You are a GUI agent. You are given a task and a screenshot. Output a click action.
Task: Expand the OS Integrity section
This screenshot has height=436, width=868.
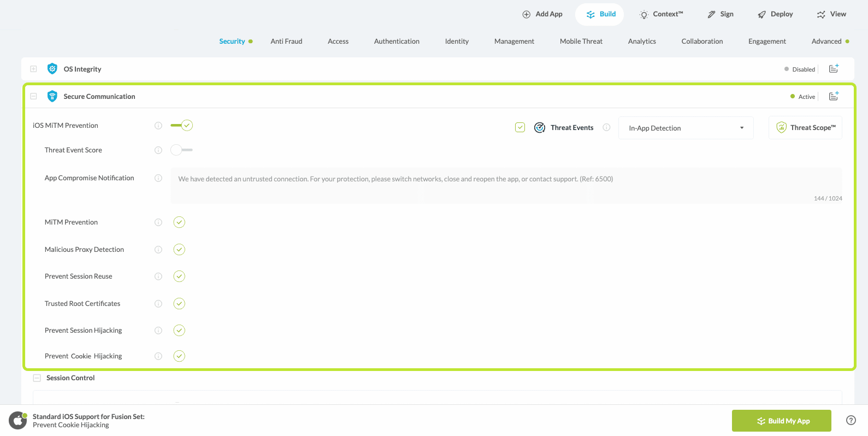[33, 69]
